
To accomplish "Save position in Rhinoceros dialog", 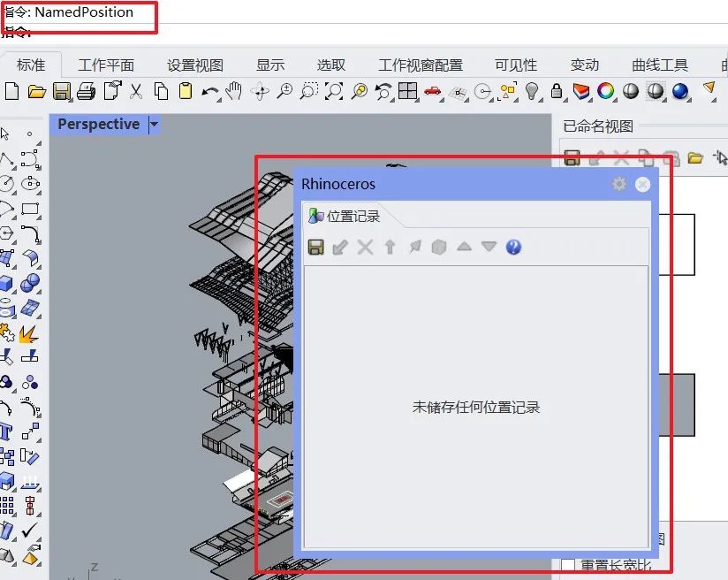I will pos(315,247).
